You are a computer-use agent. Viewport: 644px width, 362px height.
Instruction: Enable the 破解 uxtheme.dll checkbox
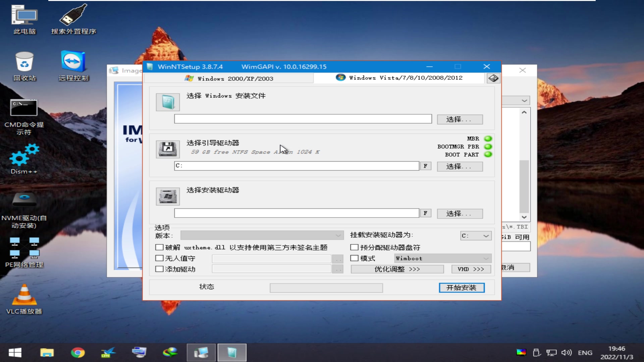[x=159, y=247]
